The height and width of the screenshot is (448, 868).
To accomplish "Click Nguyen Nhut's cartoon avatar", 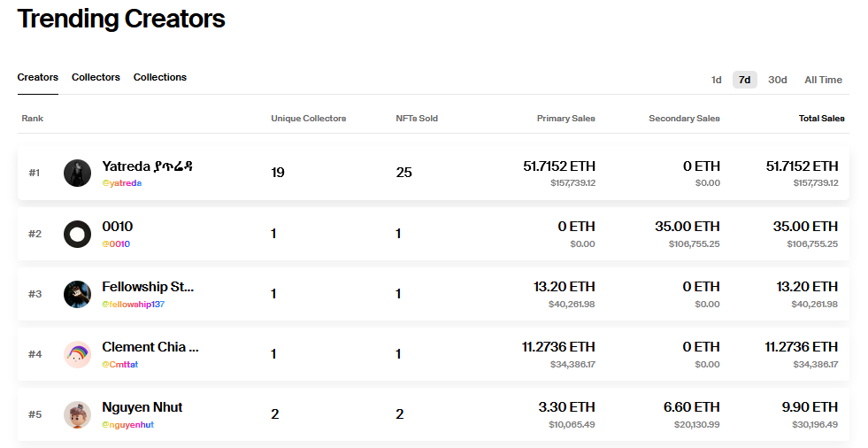I will [77, 414].
